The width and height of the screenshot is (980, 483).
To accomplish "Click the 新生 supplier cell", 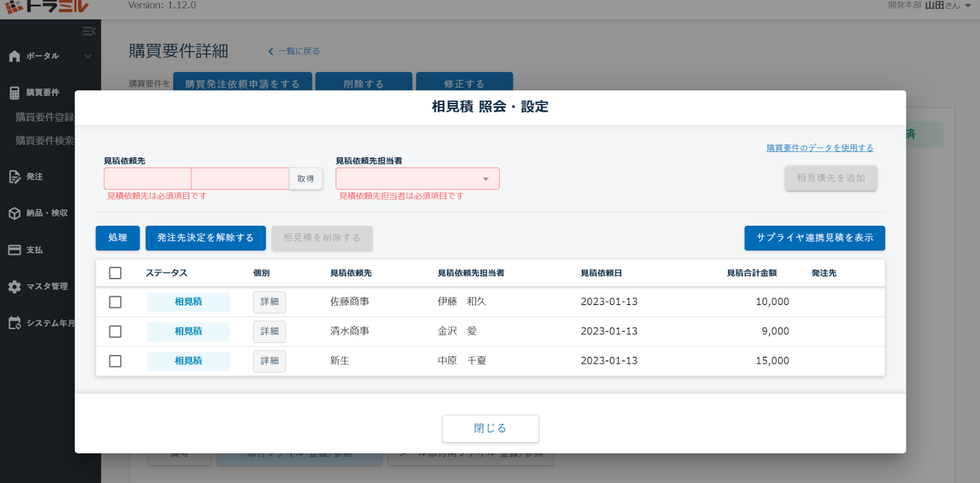I will pos(340,361).
